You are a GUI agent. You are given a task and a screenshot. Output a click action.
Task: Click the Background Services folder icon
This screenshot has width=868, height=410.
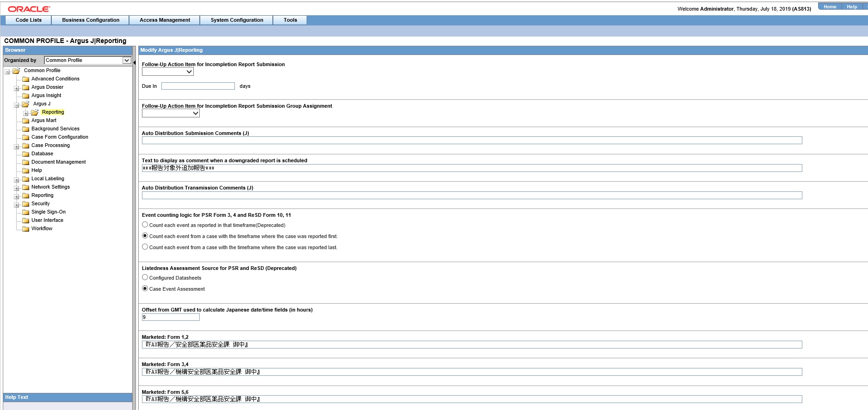point(26,129)
